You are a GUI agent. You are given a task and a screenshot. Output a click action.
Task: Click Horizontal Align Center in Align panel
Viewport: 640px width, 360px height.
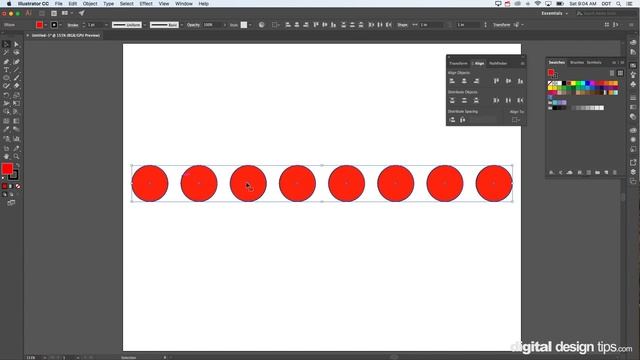(464, 81)
